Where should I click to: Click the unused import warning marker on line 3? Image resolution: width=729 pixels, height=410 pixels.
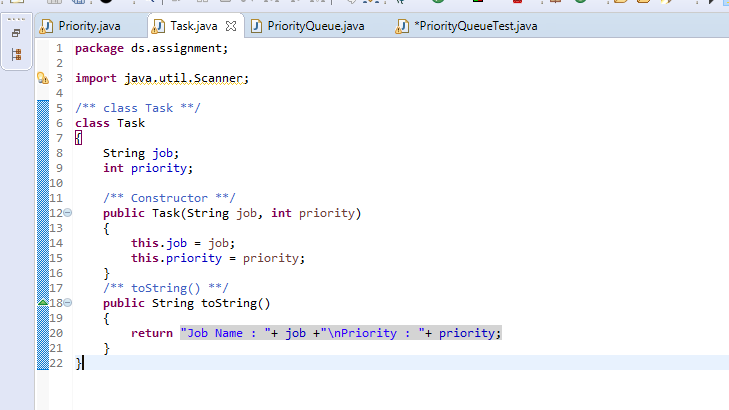coord(43,78)
